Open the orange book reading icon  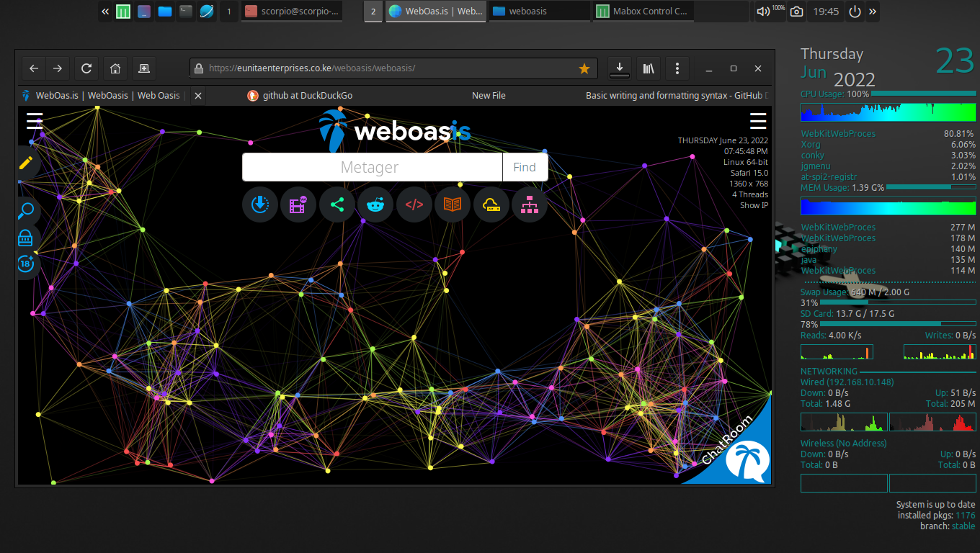453,204
